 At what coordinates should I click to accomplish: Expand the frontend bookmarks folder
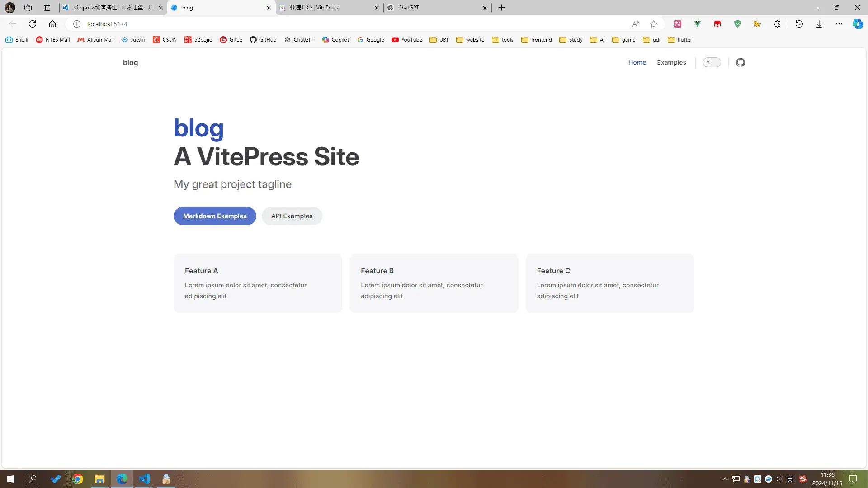(x=537, y=40)
